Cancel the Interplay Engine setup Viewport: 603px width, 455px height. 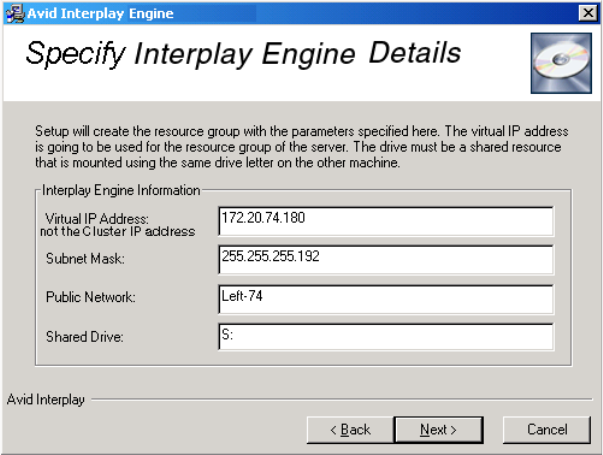546,430
